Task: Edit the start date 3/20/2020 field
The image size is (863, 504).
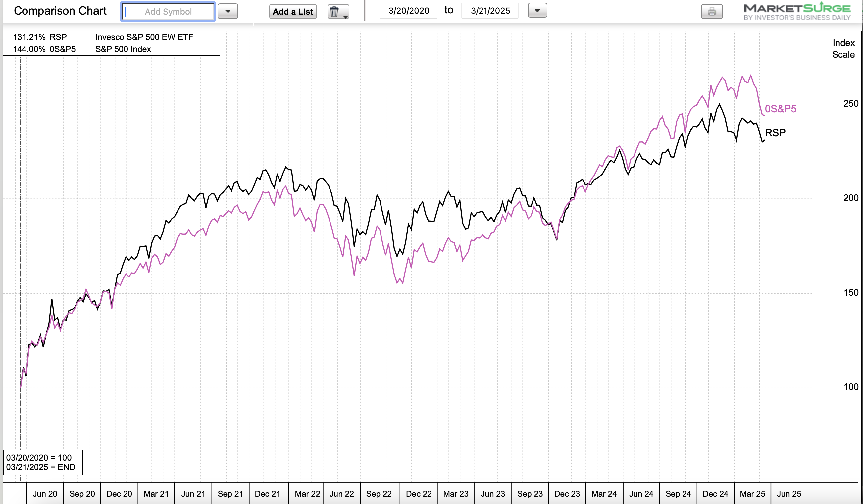Action: (409, 11)
